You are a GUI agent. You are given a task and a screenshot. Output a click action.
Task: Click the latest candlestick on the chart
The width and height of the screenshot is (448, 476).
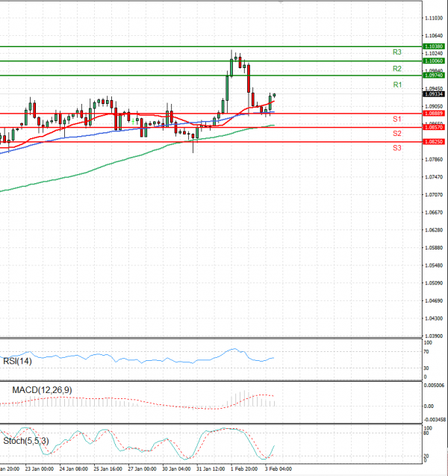point(274,96)
